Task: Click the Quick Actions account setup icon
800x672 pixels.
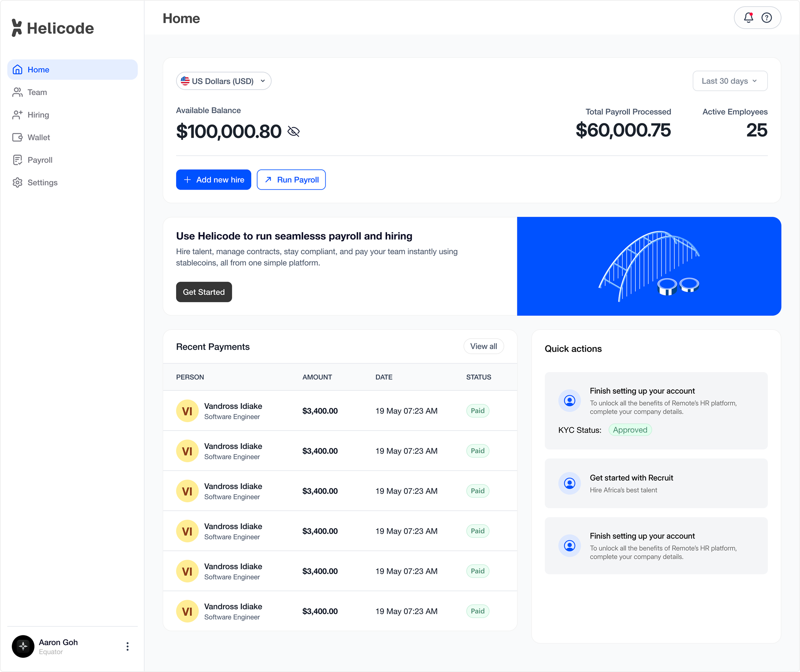Action: coord(569,400)
